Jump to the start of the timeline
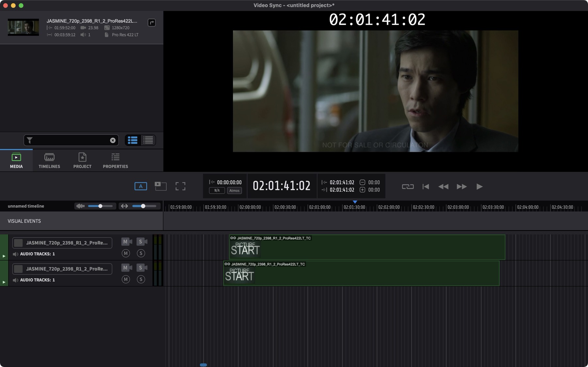This screenshot has height=367, width=588. (426, 186)
